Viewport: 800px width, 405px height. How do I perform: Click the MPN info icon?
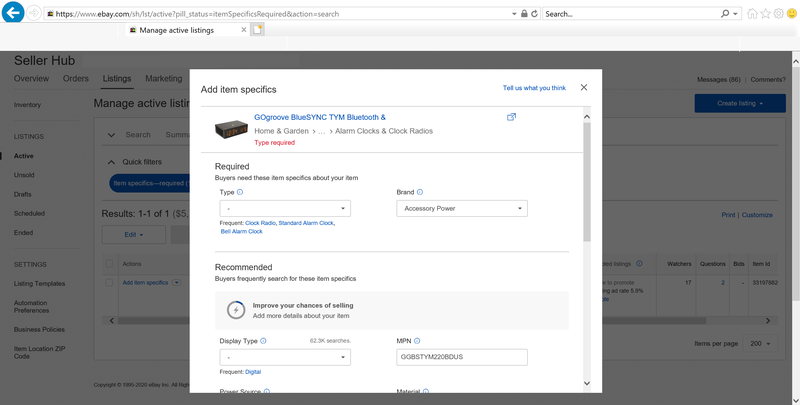click(417, 341)
